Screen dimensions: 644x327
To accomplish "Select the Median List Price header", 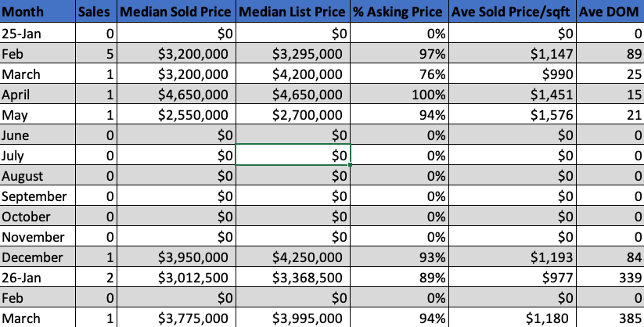I will pyautogui.click(x=293, y=13).
